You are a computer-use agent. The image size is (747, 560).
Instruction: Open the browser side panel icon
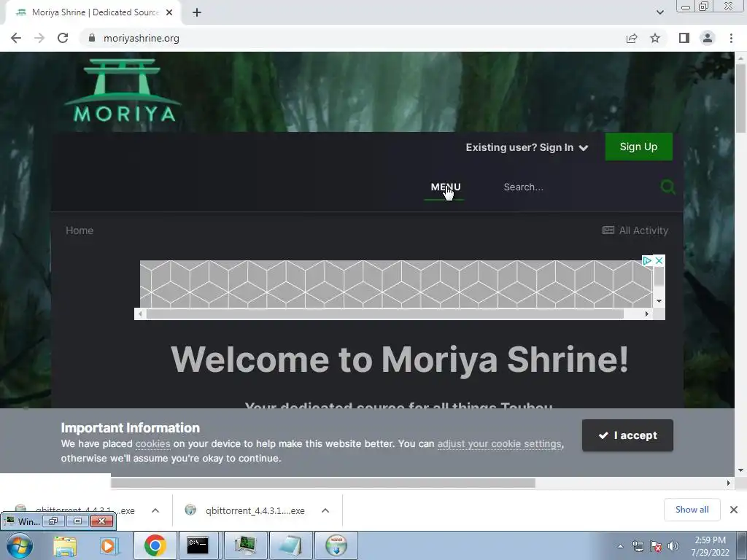(684, 38)
